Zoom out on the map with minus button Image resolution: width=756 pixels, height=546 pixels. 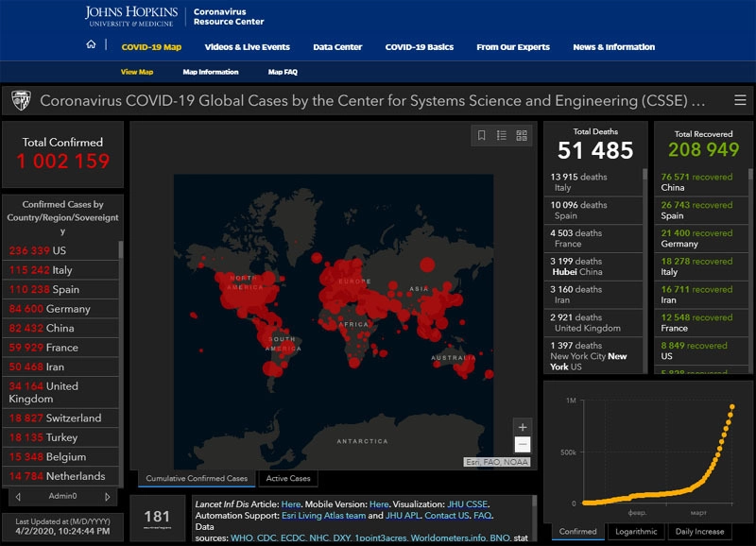click(523, 444)
